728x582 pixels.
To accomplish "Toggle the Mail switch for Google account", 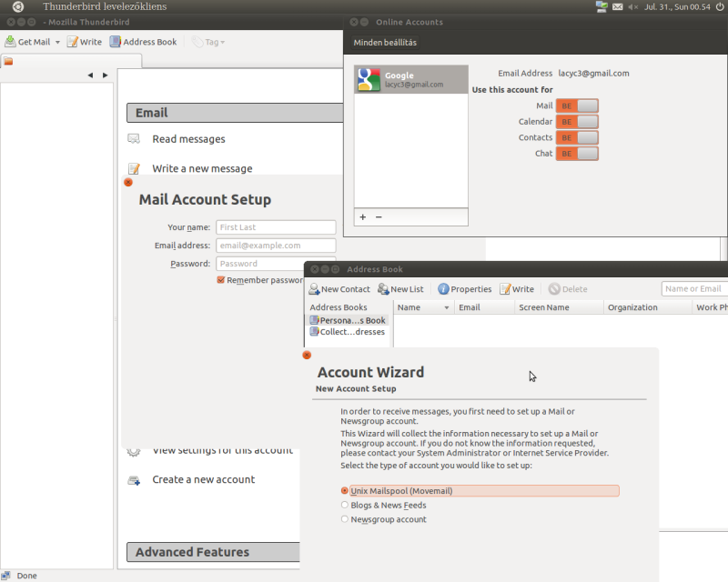I will 577,105.
